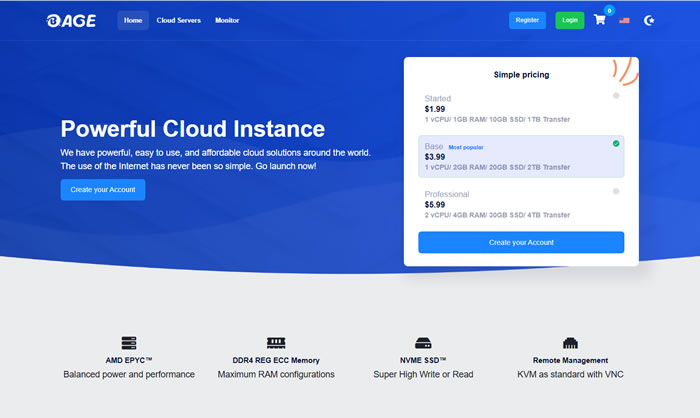
Task: Click the AMD EPYC processor icon
Action: (x=128, y=343)
